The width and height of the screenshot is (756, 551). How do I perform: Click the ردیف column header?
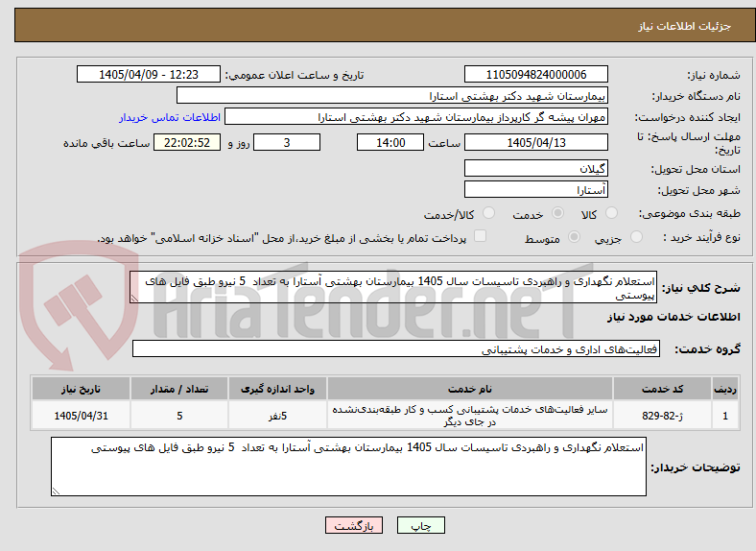coord(725,389)
